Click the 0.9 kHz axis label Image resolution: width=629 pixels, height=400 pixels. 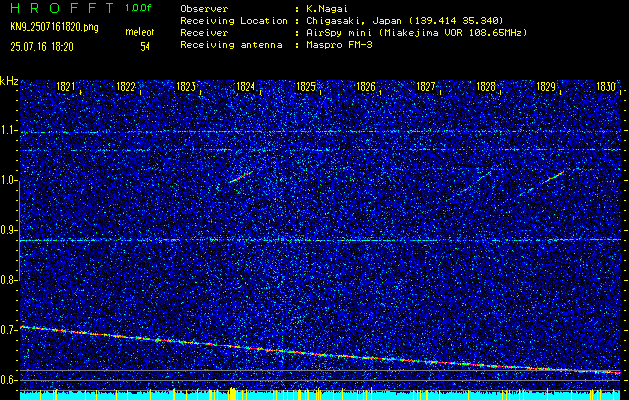(x=8, y=230)
